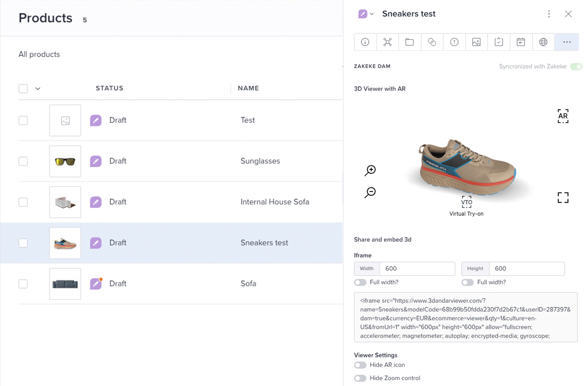Toggle Hide Zoom control switch
Viewport: 588px width, 386px height.
(x=360, y=378)
